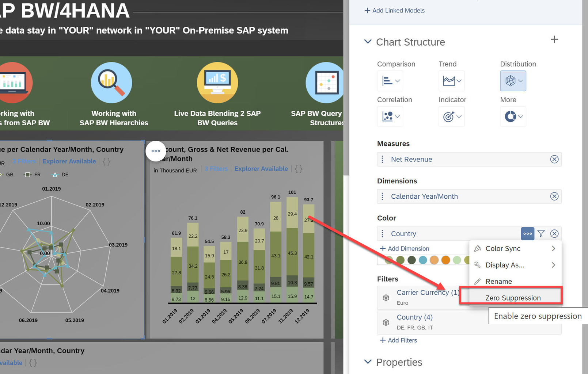Remove the Calendar Year/Month dimension

[x=554, y=196]
